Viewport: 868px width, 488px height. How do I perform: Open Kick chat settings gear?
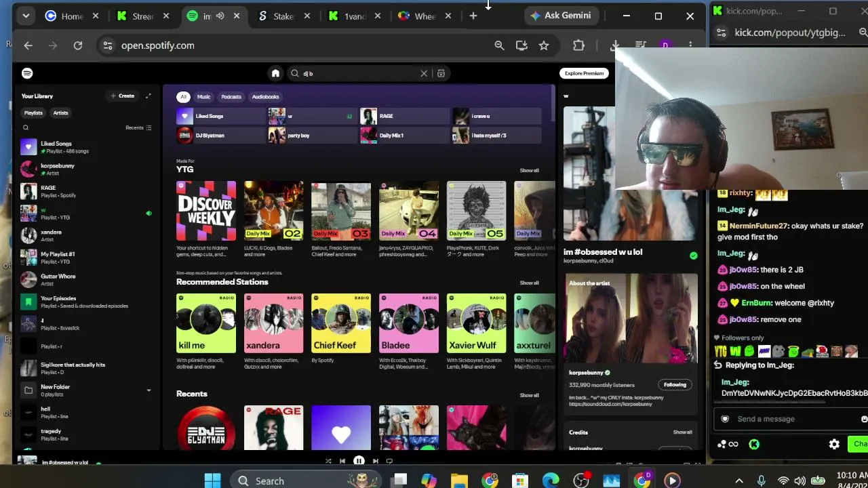834,445
